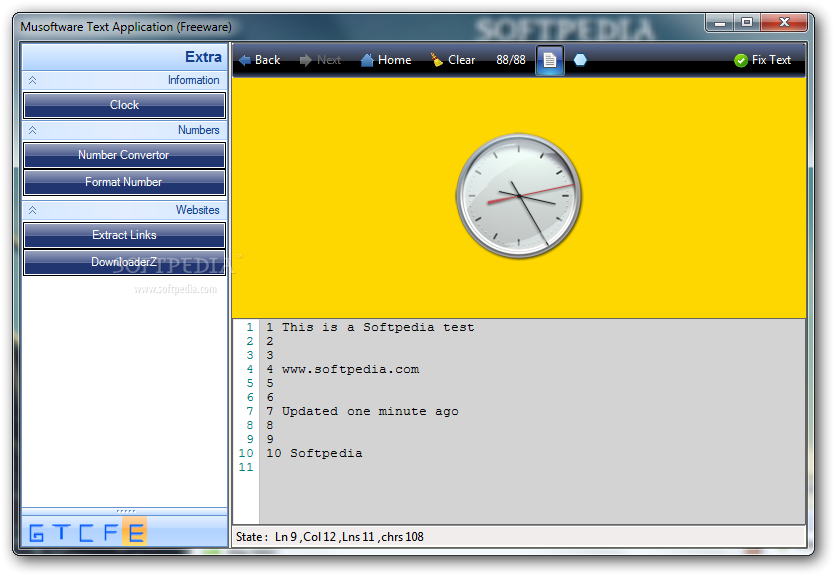Click line number 9 in gutter
The height and width of the screenshot is (576, 835).
[250, 439]
